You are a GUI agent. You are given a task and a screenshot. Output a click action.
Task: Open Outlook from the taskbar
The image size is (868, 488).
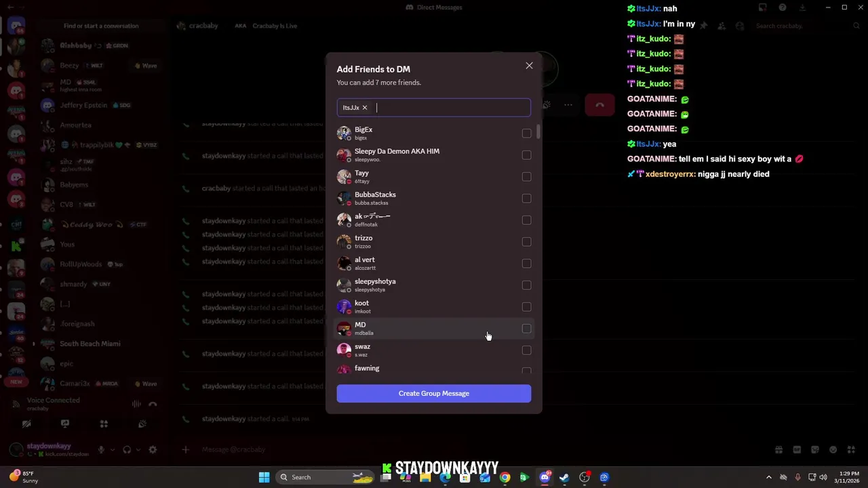pyautogui.click(x=485, y=477)
